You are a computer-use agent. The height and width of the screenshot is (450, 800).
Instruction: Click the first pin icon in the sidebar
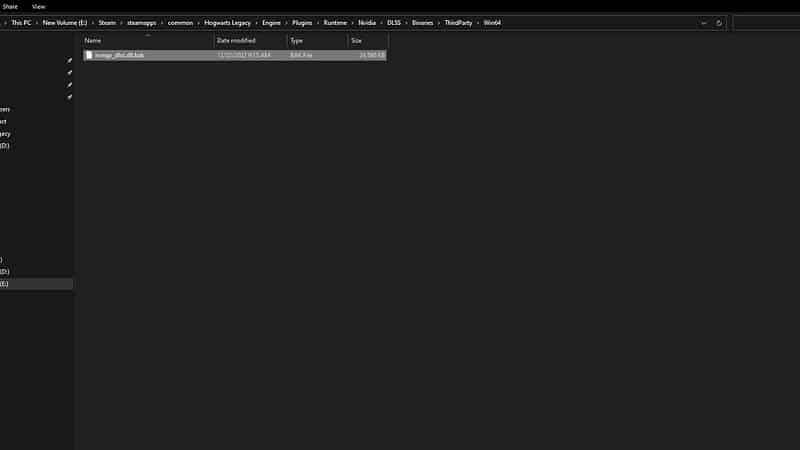click(69, 60)
